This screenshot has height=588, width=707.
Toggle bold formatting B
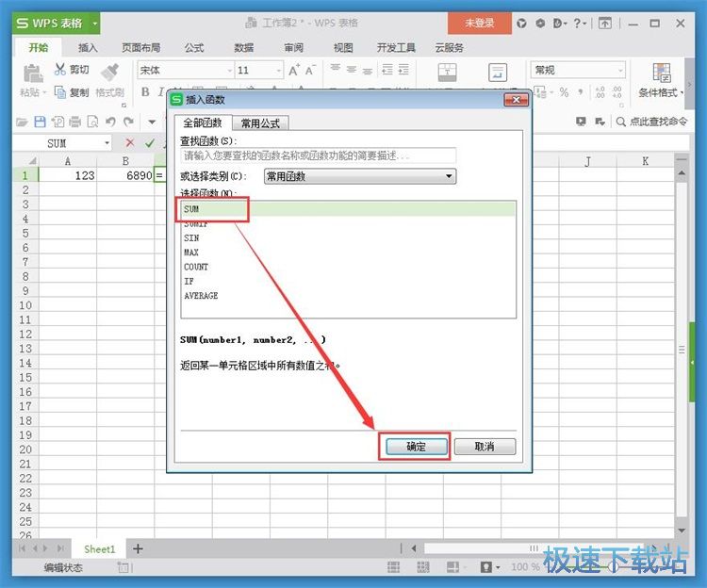(145, 92)
